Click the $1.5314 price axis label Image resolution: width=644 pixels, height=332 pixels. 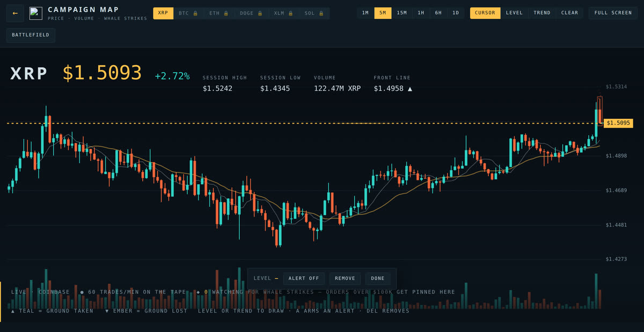[x=616, y=86]
